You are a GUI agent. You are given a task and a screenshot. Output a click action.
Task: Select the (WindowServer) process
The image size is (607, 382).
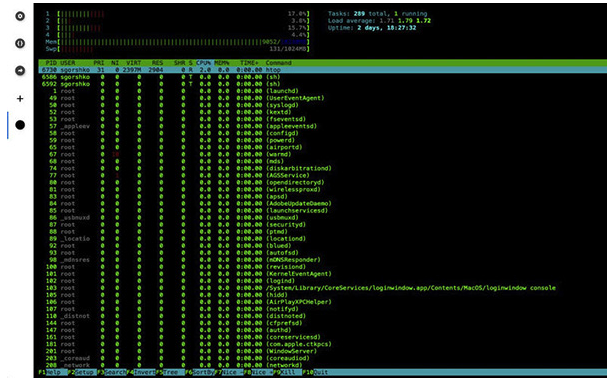pos(322,351)
